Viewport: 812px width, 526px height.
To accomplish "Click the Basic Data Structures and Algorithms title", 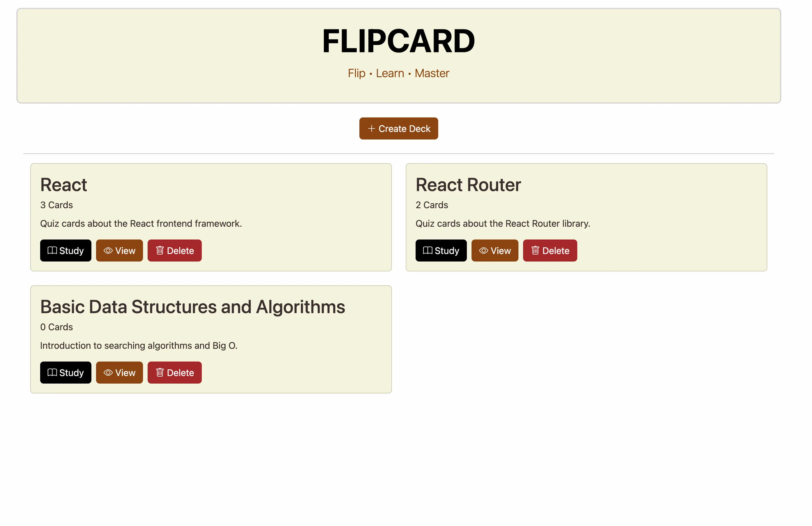I will click(192, 306).
